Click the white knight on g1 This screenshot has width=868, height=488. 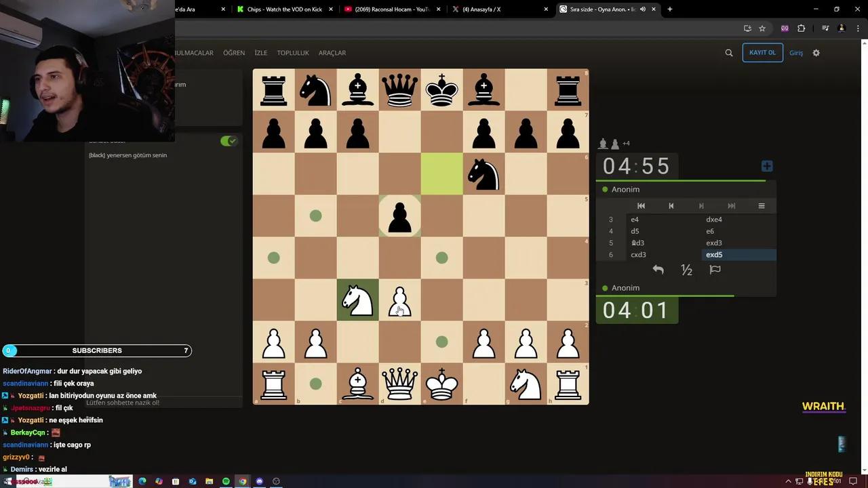[x=526, y=384]
